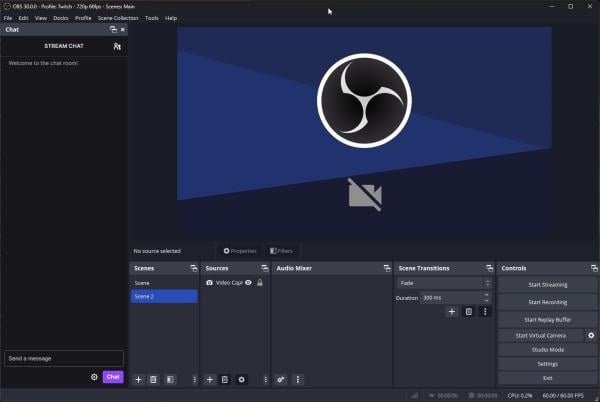Viewport: 600px width, 402px height.
Task: Add a new source with the plus icon
Action: click(209, 380)
